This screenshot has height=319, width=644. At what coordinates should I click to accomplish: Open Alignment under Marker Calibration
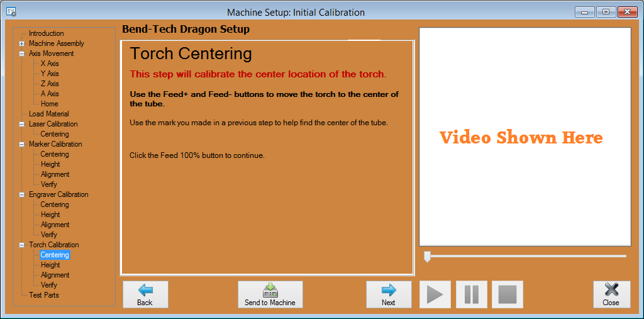55,174
